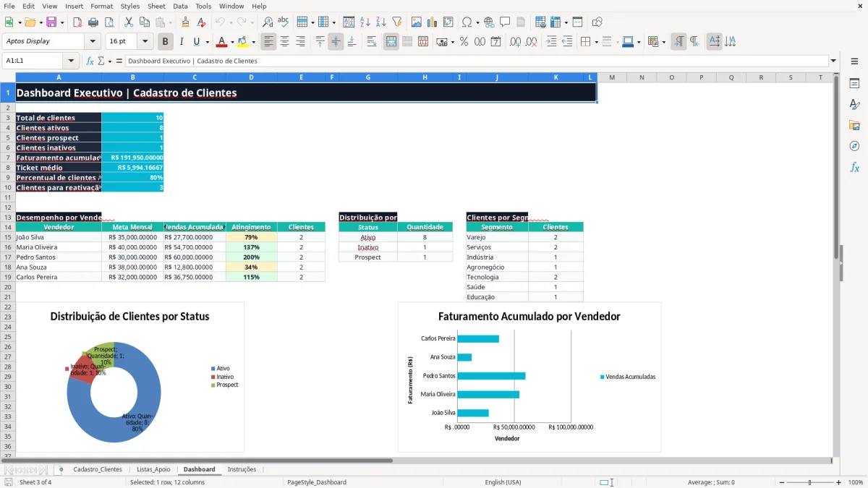This screenshot has height=488, width=868.
Task: Open the Data menu
Action: point(180,6)
